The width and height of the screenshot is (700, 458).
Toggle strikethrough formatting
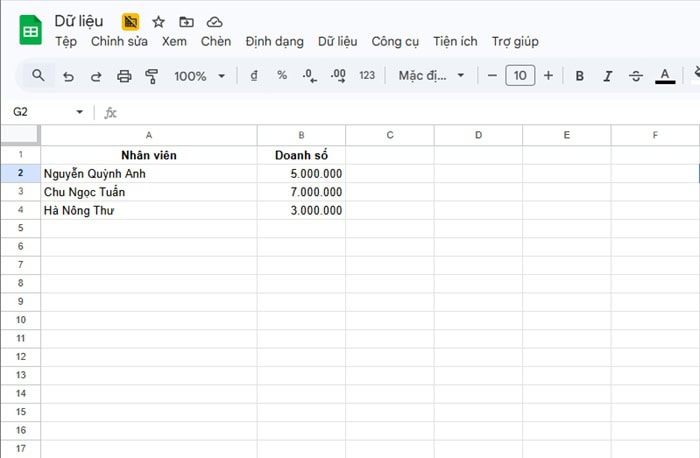click(636, 76)
